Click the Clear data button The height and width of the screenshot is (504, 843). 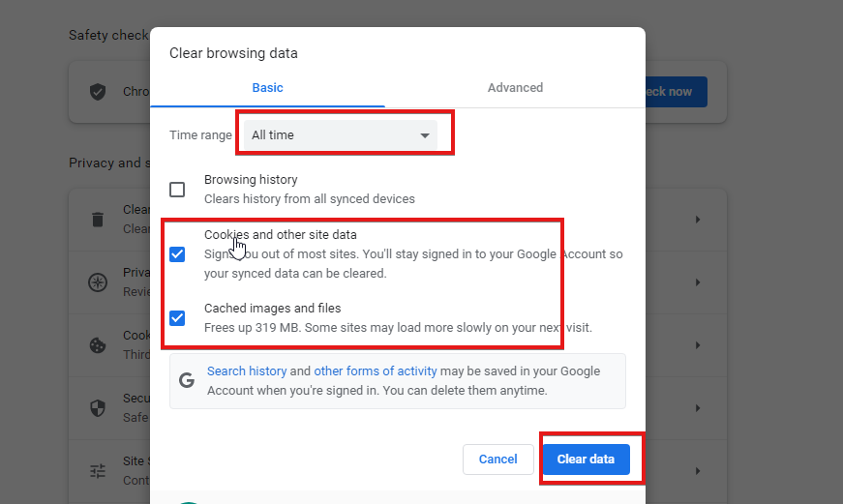[586, 460]
